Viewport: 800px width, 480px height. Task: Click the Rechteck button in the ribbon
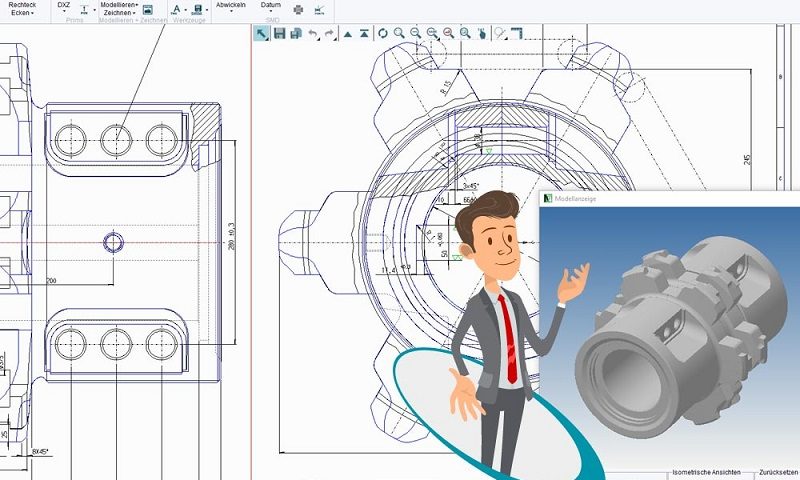(22, 5)
